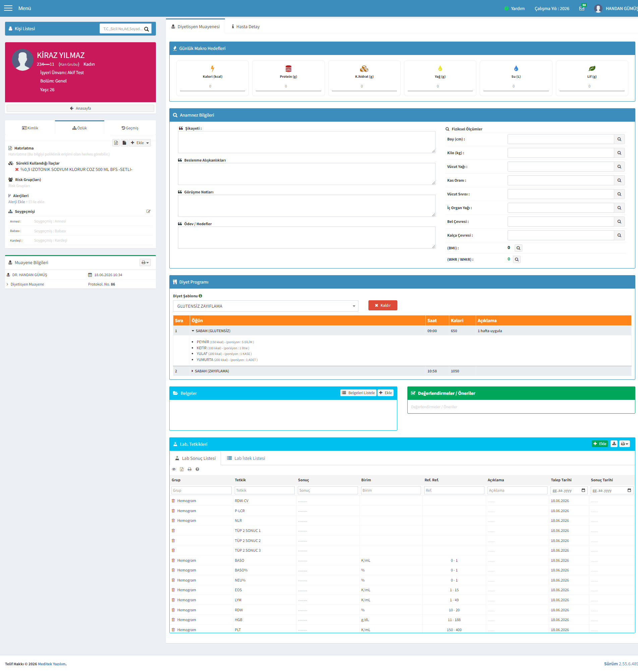Switch to the Hasta Detay tab
The width and height of the screenshot is (638, 672).
(245, 26)
